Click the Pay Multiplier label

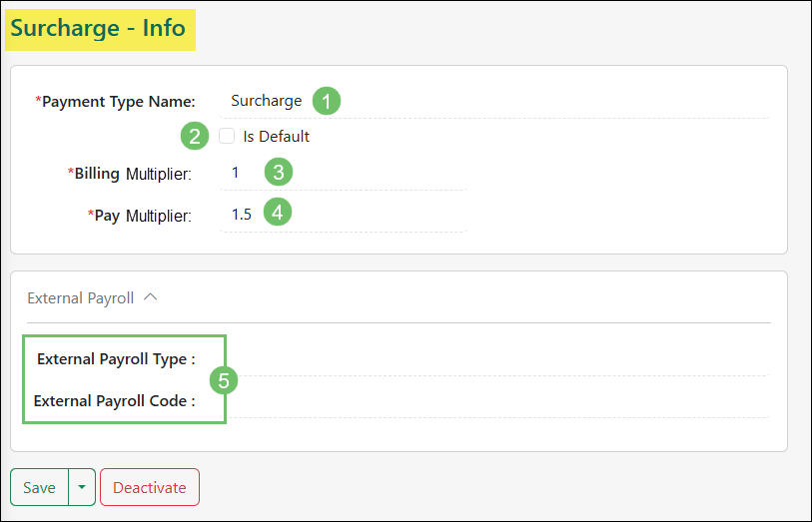click(x=139, y=216)
